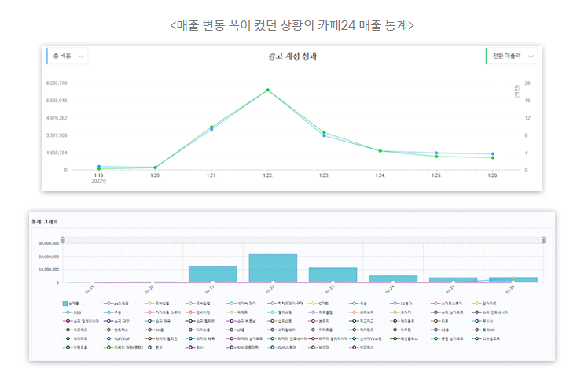
Task: Click the tallest bar for 01-22
Action: point(273,268)
